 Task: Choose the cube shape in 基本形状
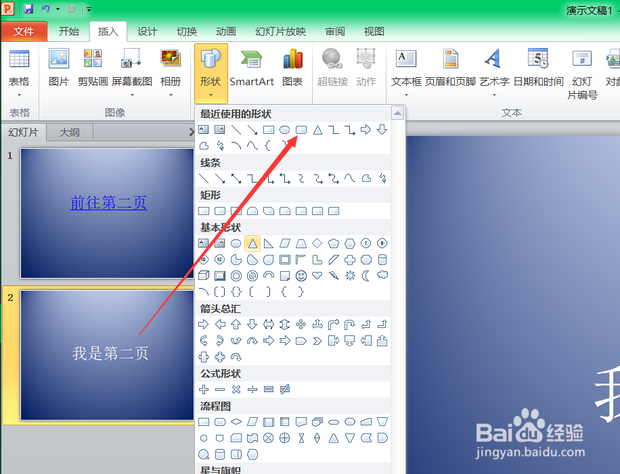204,276
